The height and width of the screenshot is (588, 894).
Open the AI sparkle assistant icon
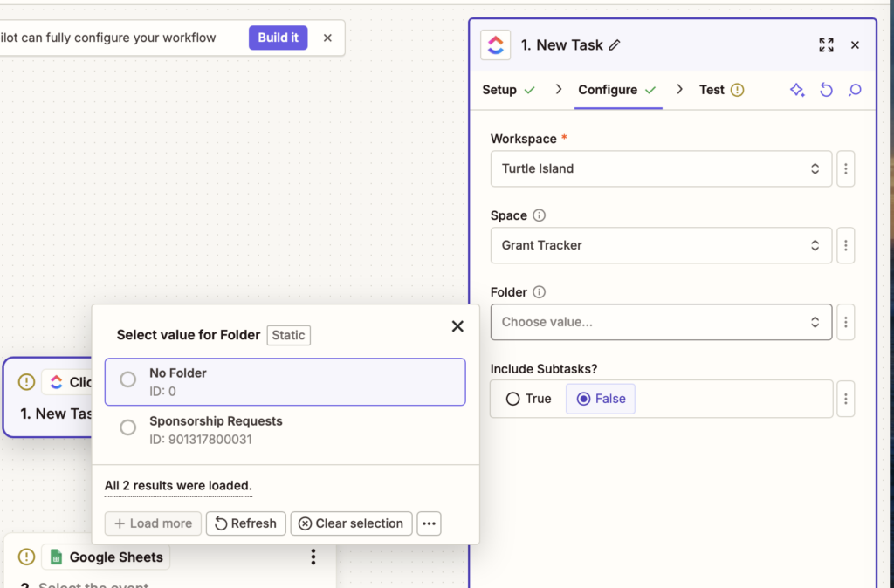(797, 90)
